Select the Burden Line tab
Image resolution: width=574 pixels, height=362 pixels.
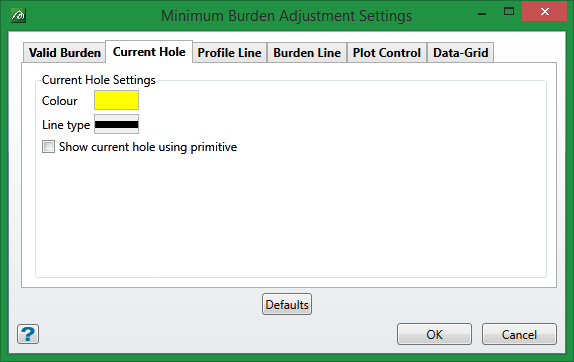click(x=307, y=53)
